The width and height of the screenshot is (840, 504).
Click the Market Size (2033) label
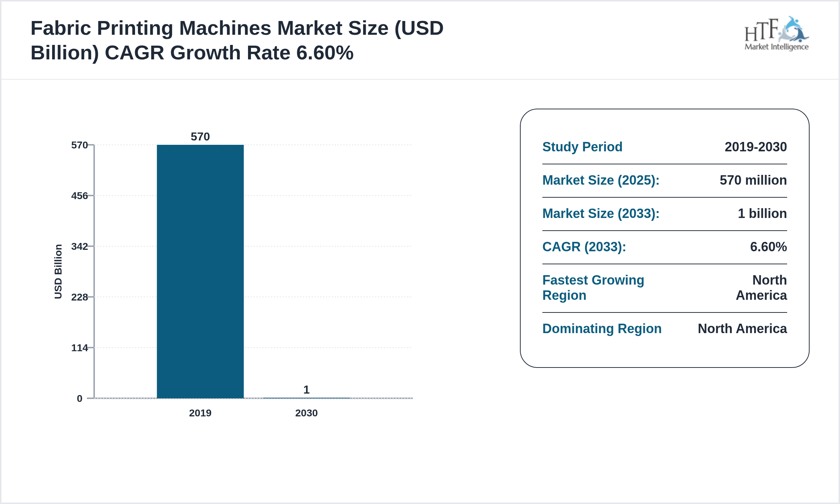(601, 214)
